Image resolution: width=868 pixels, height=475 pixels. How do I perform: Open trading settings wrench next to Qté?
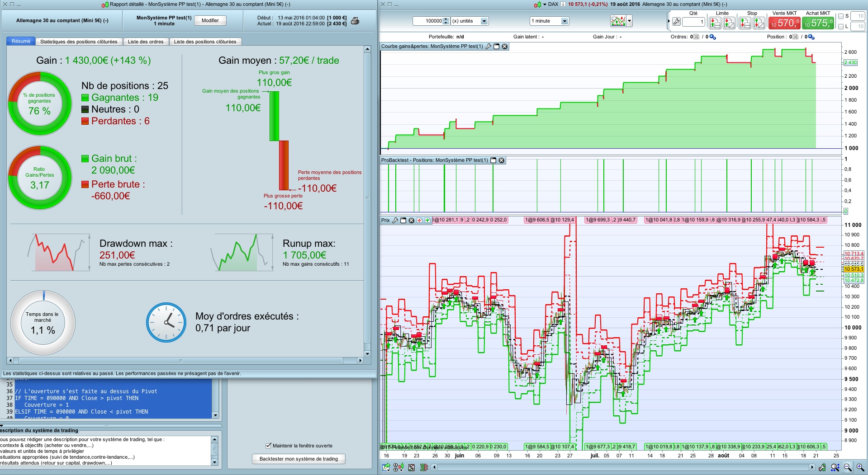[676, 21]
